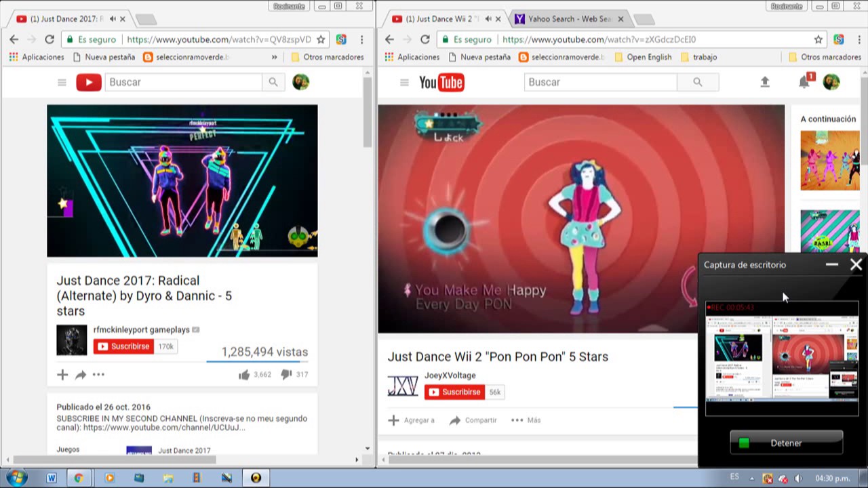Viewport: 868px width, 488px height.
Task: Dislike the Radical video with thumbs down
Action: coord(286,374)
